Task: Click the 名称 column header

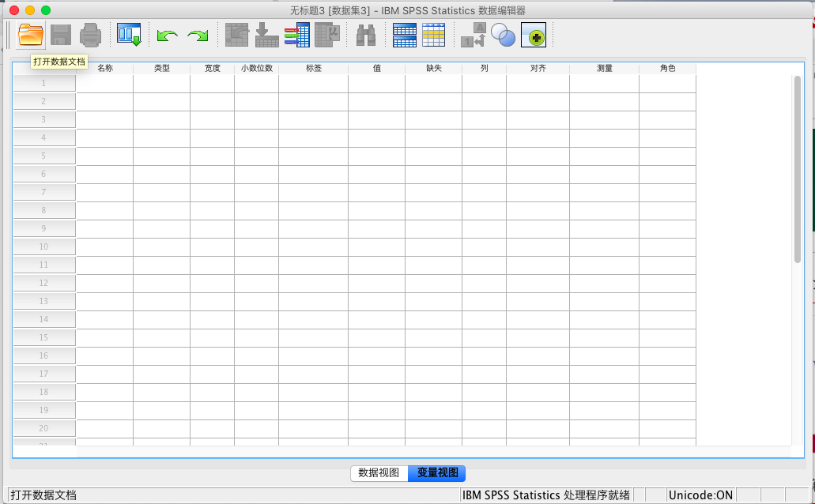Action: [104, 69]
